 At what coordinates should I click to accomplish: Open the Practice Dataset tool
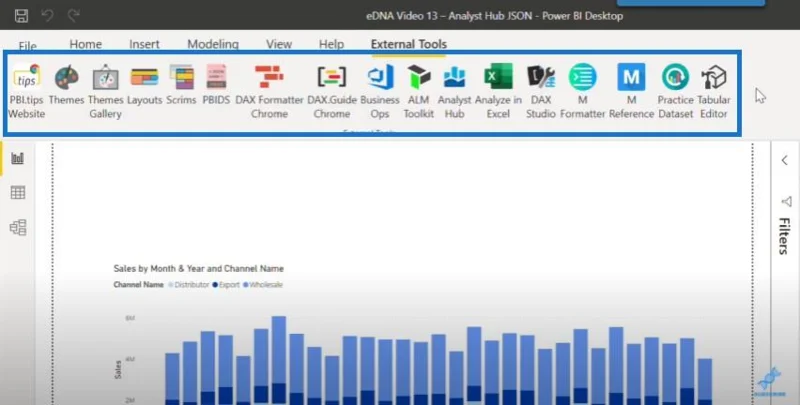coord(676,92)
